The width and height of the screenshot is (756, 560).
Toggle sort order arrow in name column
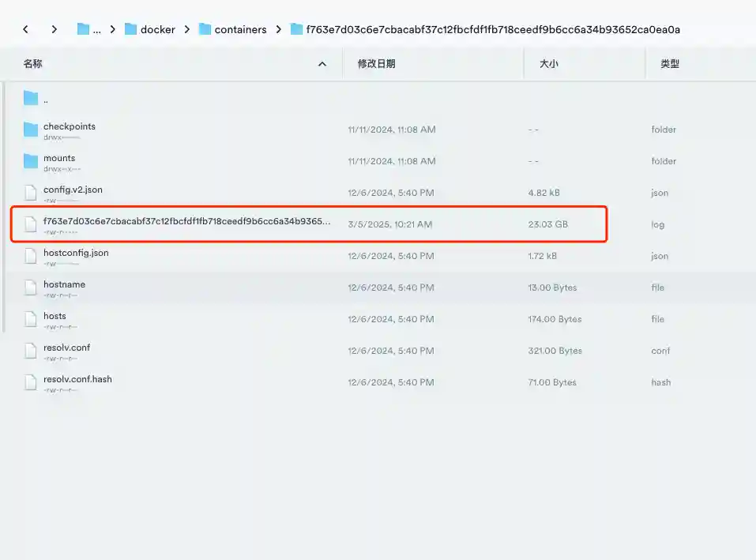(x=322, y=64)
